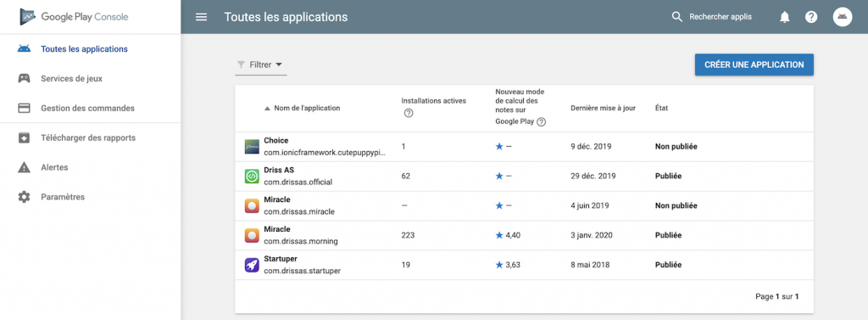Screen dimensions: 868x320
Task: Click the gamepad icon for Services de jeux
Action: [24, 79]
